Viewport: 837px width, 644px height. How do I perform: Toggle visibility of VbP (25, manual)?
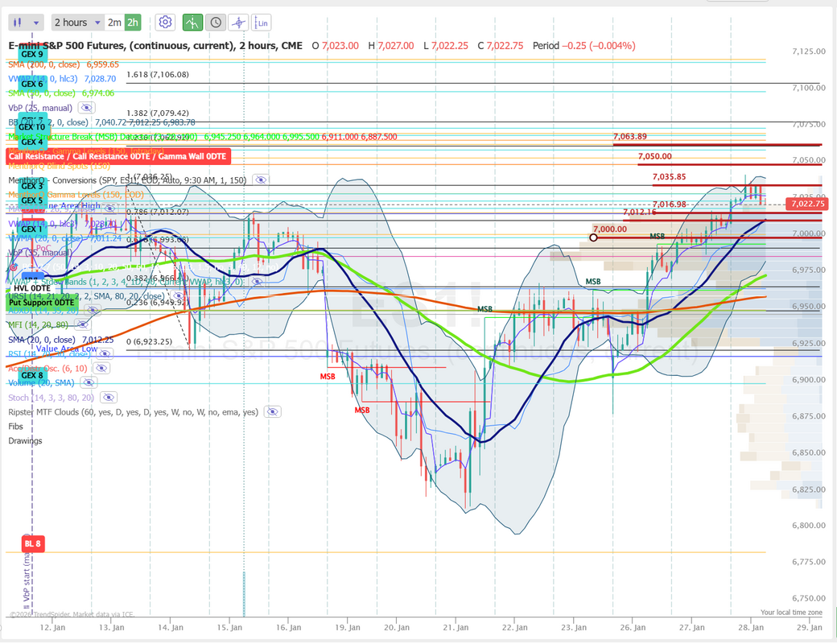click(x=87, y=108)
